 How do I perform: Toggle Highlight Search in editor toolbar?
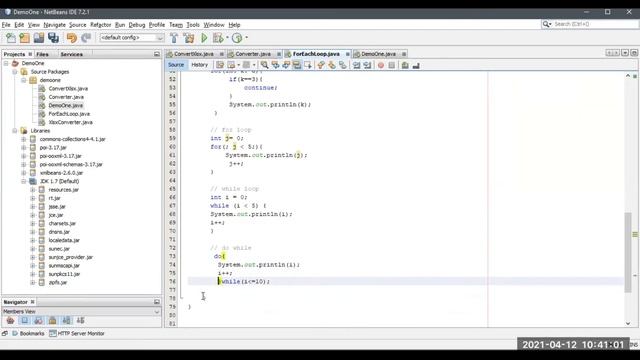(297, 65)
